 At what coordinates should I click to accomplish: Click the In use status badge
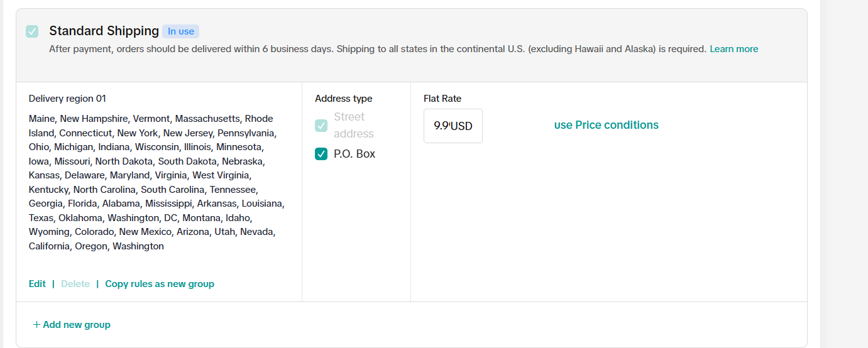click(x=181, y=31)
